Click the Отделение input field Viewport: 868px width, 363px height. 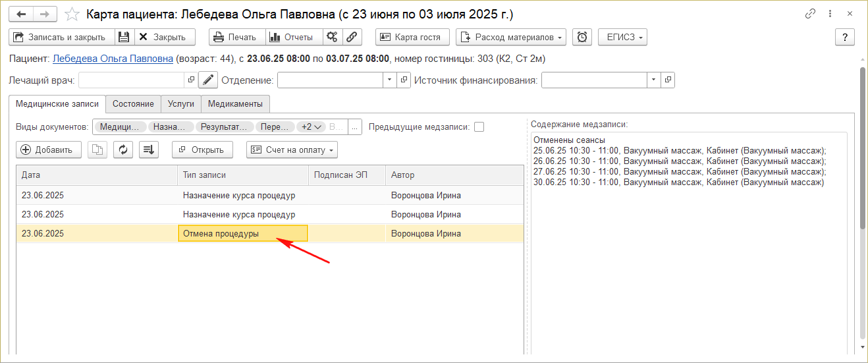[x=331, y=80]
